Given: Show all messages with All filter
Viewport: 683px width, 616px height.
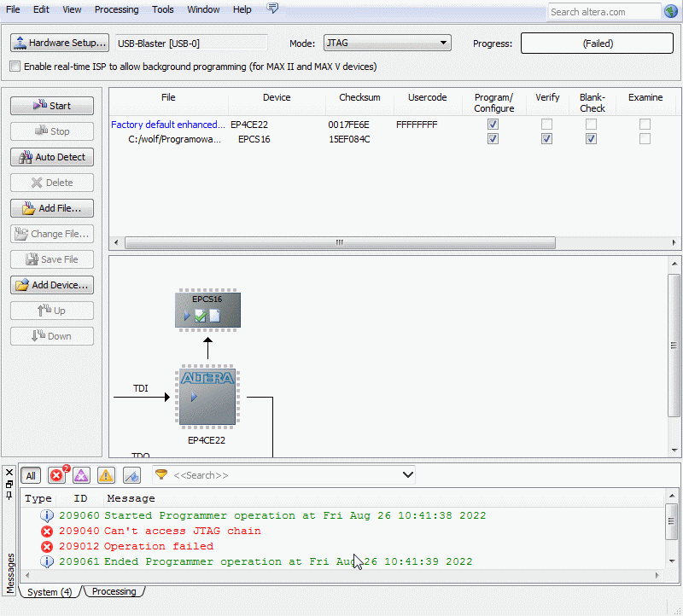Looking at the screenshot, I should (x=31, y=475).
